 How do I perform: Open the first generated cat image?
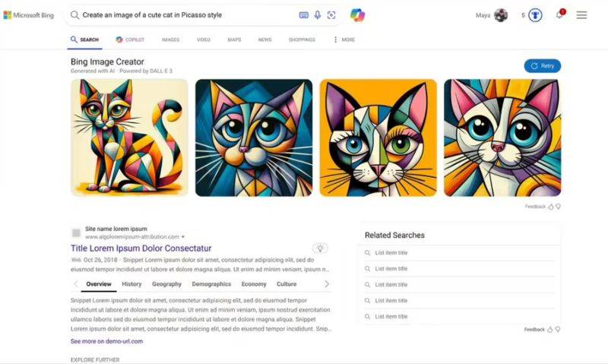tap(129, 138)
